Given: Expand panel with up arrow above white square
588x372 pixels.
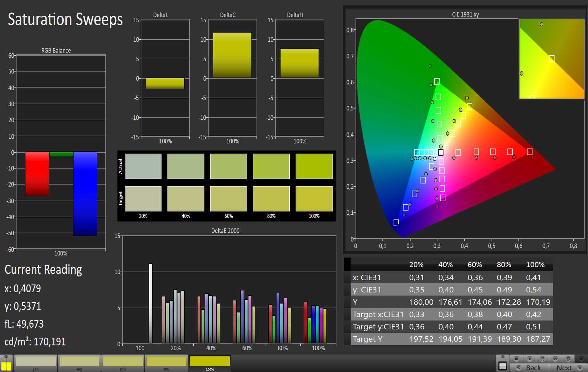Looking at the screenshot, I should tap(502, 357).
